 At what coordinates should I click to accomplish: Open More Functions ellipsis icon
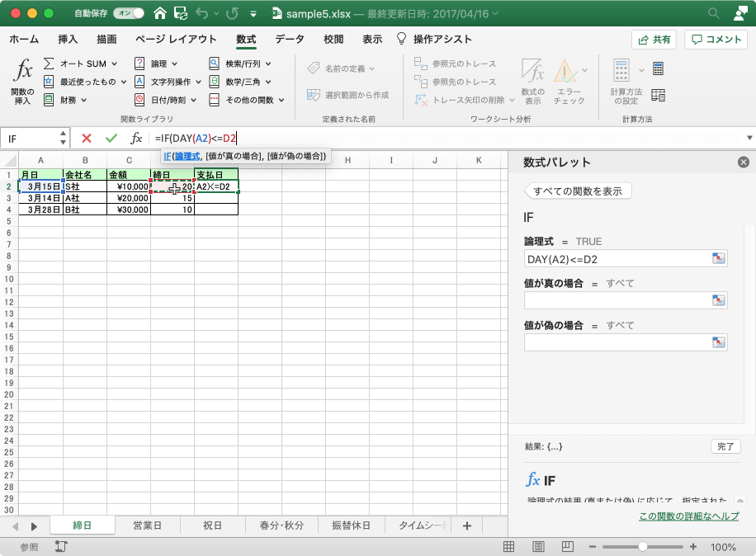click(214, 100)
